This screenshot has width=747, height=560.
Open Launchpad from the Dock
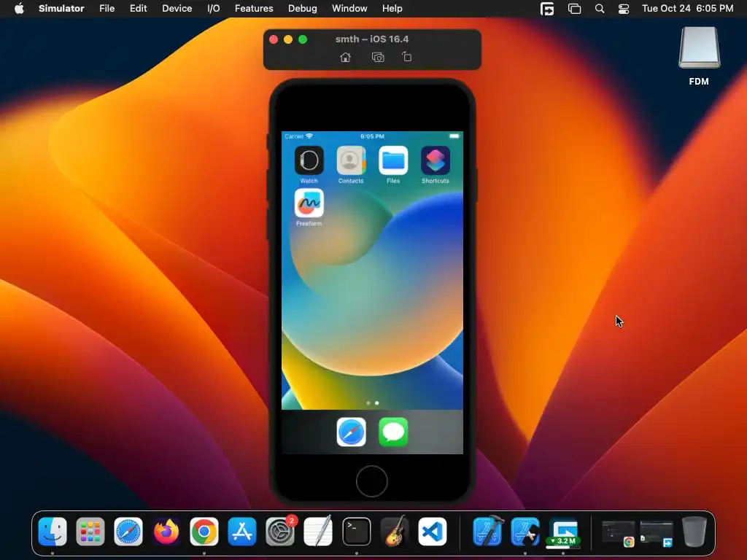(90, 532)
